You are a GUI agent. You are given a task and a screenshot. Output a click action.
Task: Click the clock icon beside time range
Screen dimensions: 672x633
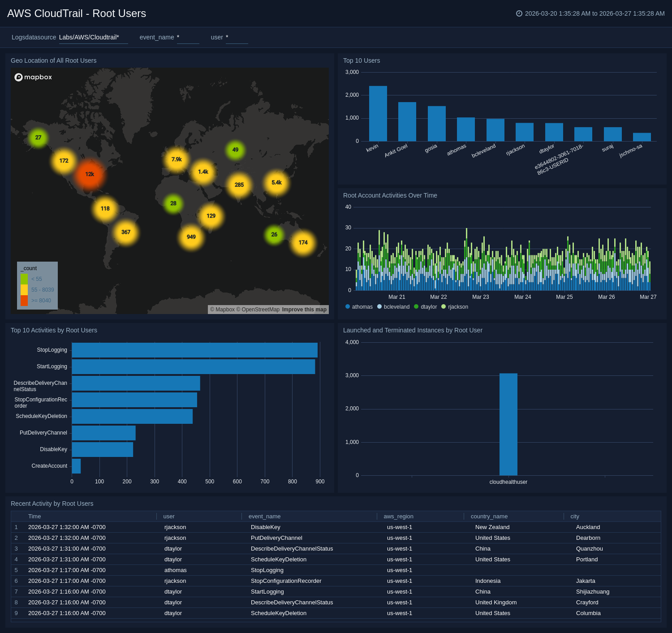pyautogui.click(x=519, y=13)
